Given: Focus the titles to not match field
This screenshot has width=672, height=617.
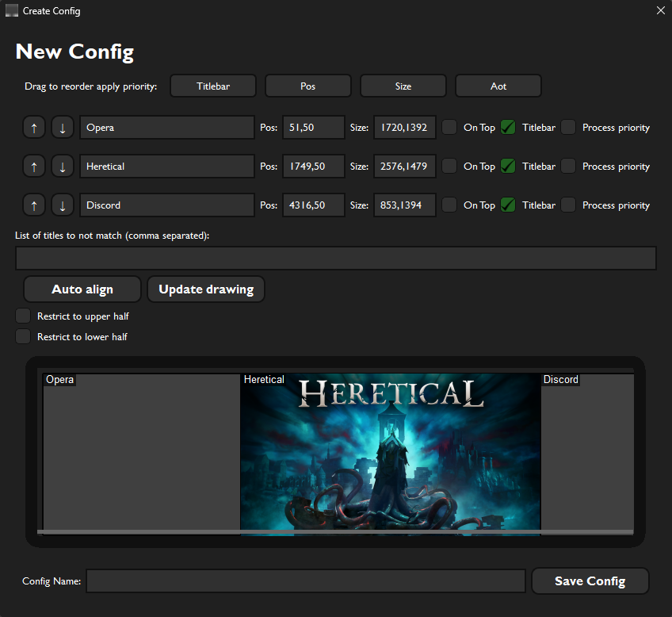Looking at the screenshot, I should (x=336, y=258).
